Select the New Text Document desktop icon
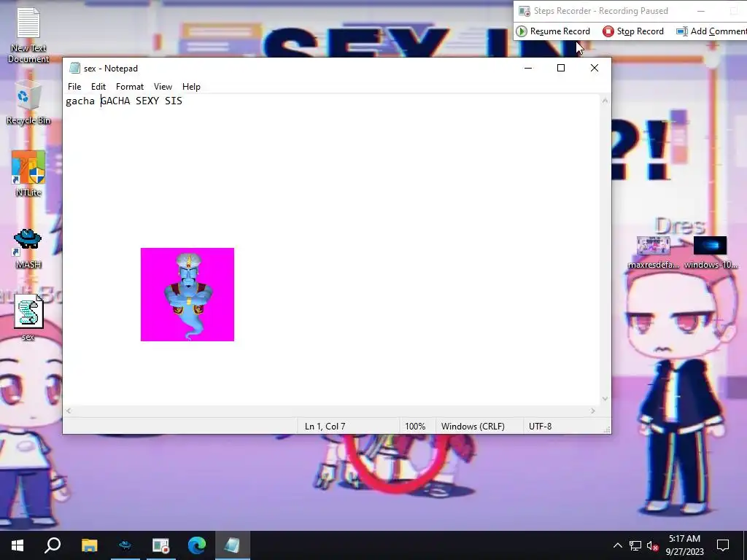 pyautogui.click(x=28, y=35)
